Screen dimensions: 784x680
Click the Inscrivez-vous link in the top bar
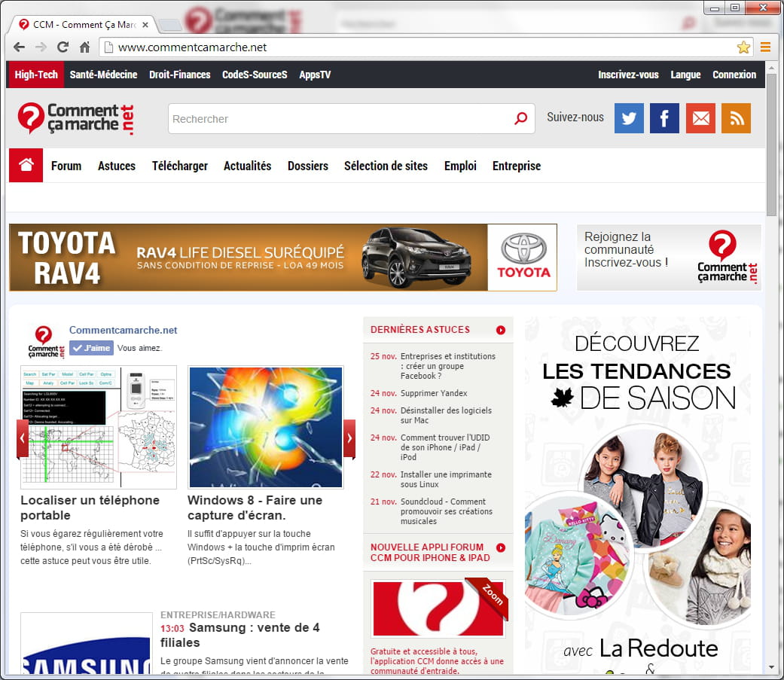[628, 75]
